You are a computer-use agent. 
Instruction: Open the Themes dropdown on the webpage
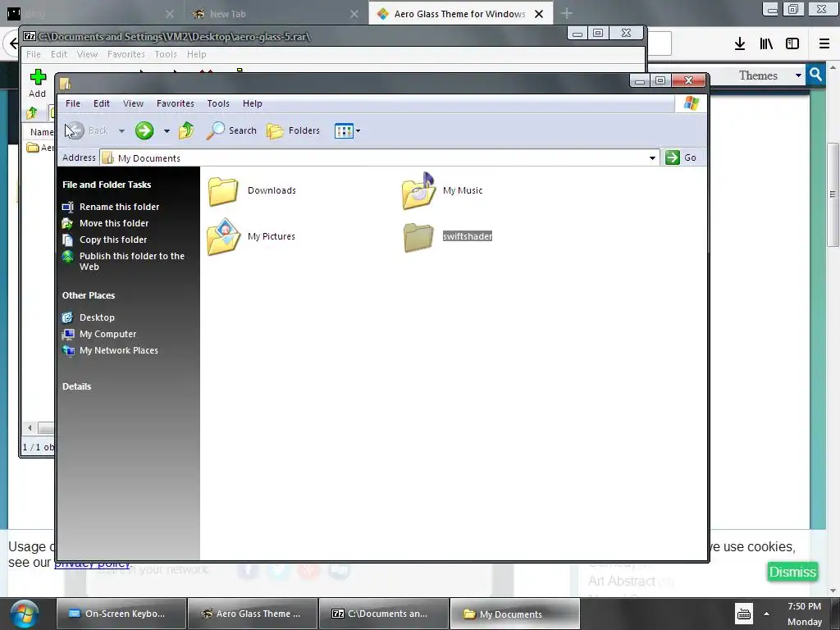point(770,75)
